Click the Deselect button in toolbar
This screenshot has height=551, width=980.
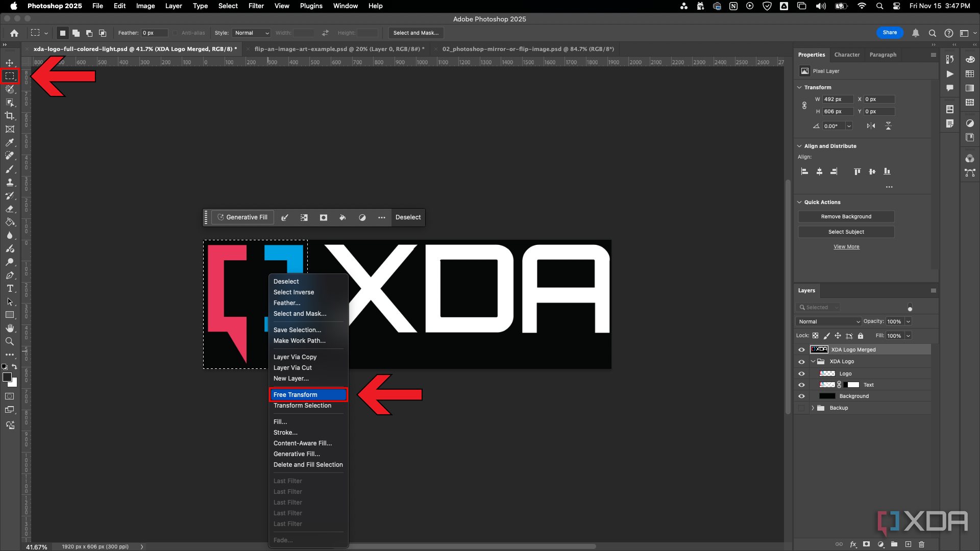point(407,217)
